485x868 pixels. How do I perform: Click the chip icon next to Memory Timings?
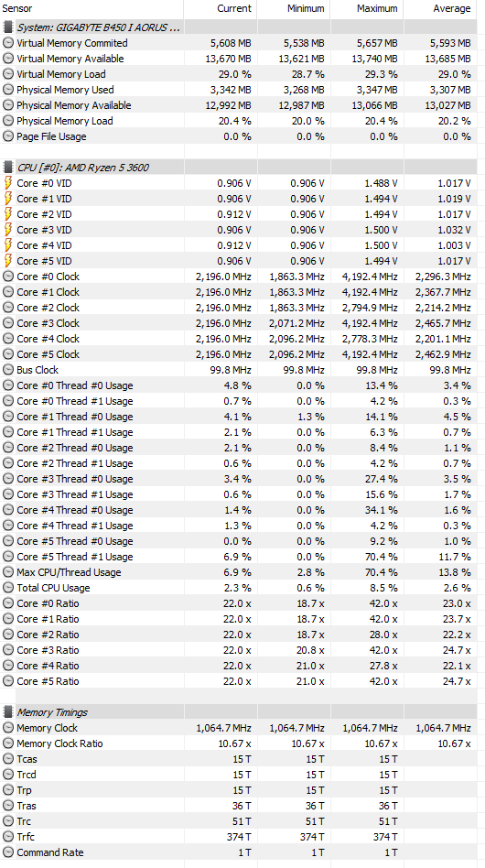click(7, 712)
